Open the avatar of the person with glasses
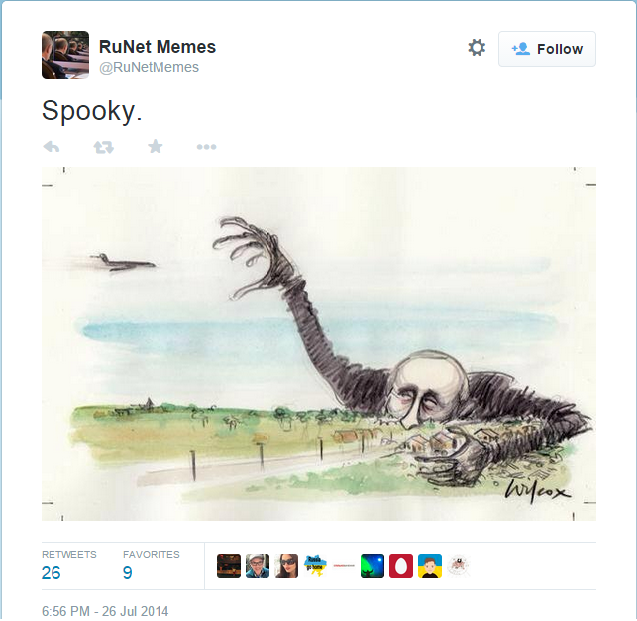 [x=258, y=566]
